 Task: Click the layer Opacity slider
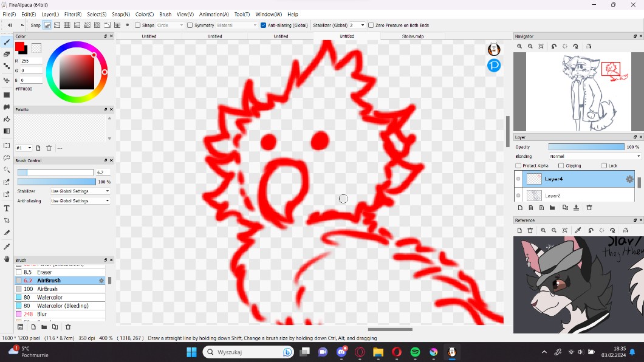click(x=586, y=147)
